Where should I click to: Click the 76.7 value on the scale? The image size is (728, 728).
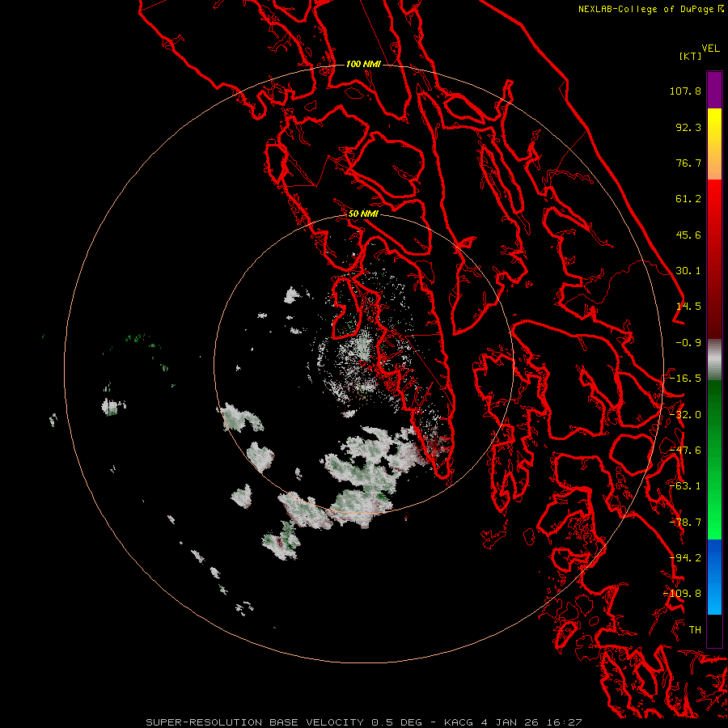click(x=688, y=163)
